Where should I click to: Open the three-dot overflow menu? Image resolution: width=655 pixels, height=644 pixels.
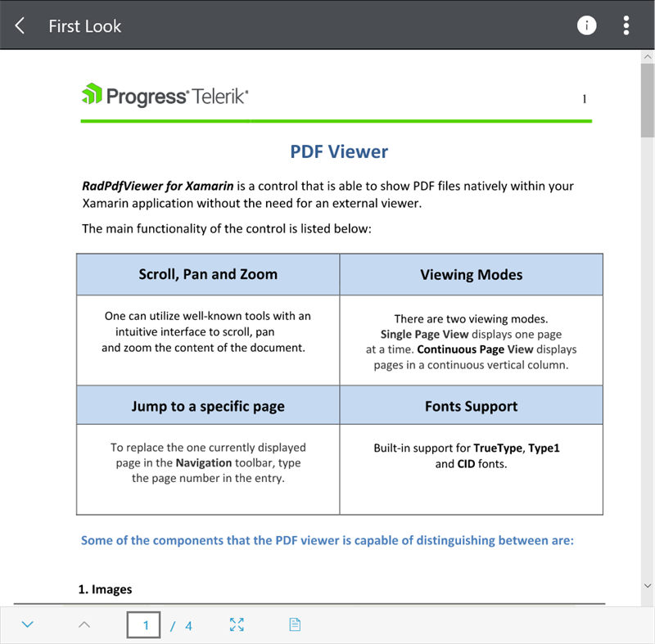[x=626, y=25]
